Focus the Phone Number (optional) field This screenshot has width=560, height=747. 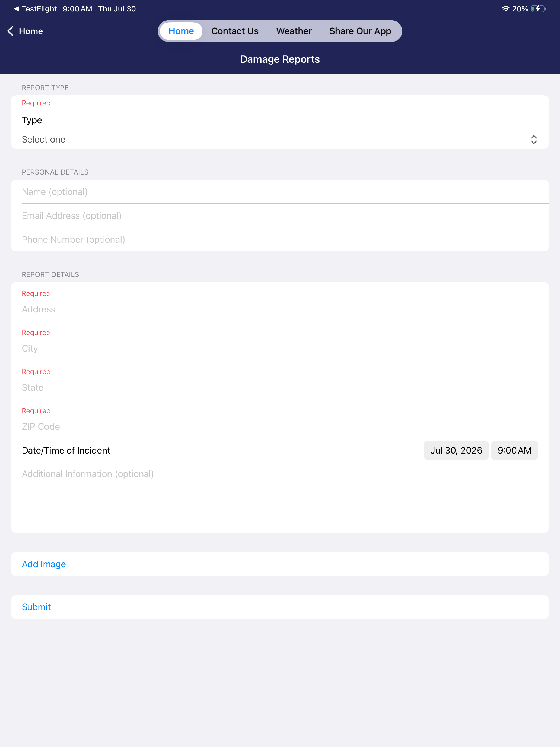click(280, 239)
